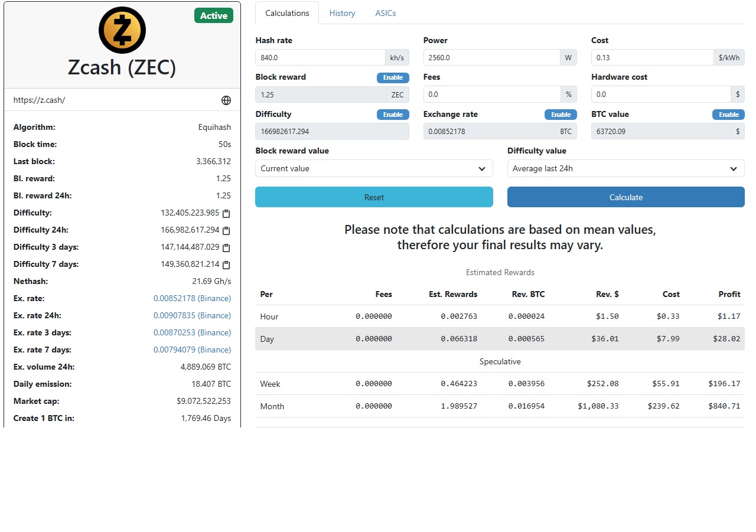Viewport: 756px width, 532px height.
Task: Toggle Difficulty Enable switch
Action: [393, 115]
